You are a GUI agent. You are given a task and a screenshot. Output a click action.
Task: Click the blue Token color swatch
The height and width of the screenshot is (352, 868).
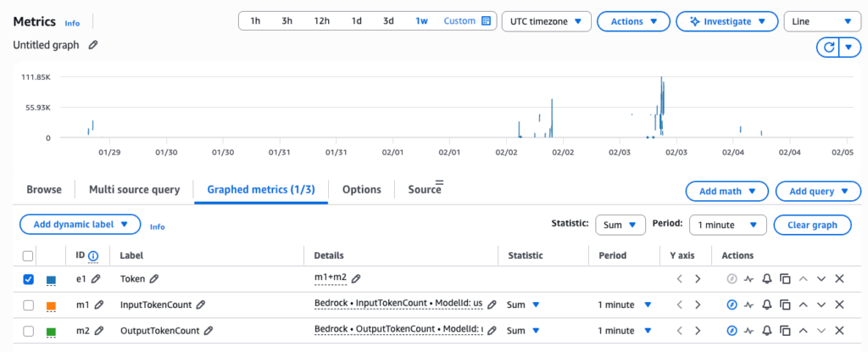pos(51,281)
